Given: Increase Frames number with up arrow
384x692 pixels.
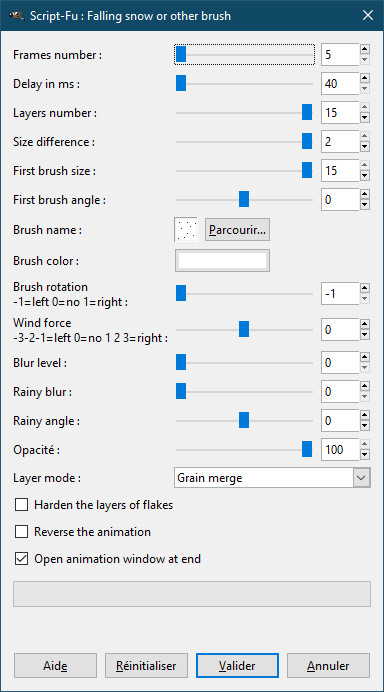Looking at the screenshot, I should tap(365, 49).
